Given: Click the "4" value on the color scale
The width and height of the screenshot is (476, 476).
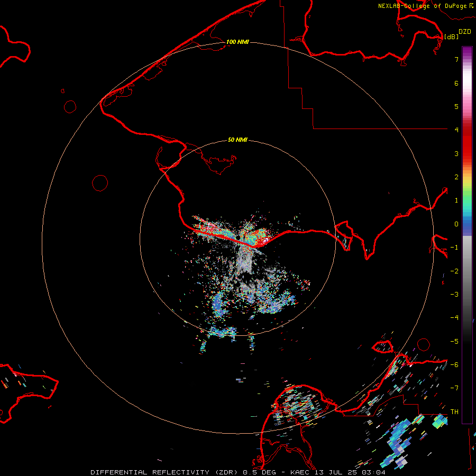Looking at the screenshot, I should [456, 130].
